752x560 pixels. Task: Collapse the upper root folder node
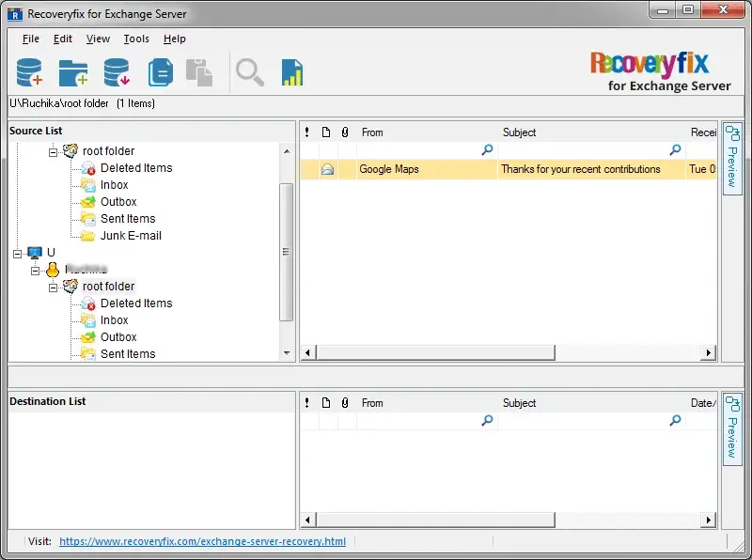pos(53,152)
